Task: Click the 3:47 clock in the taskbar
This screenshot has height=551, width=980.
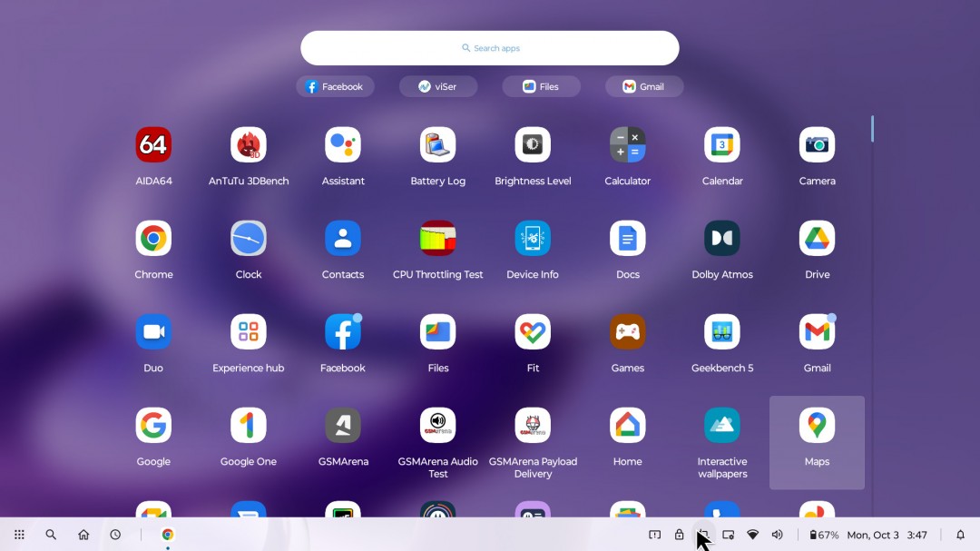Action: click(916, 535)
